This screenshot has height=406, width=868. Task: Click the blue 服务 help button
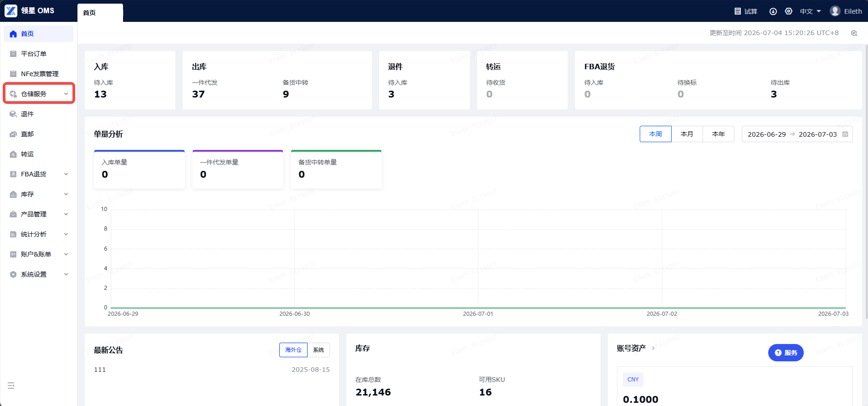coord(786,353)
